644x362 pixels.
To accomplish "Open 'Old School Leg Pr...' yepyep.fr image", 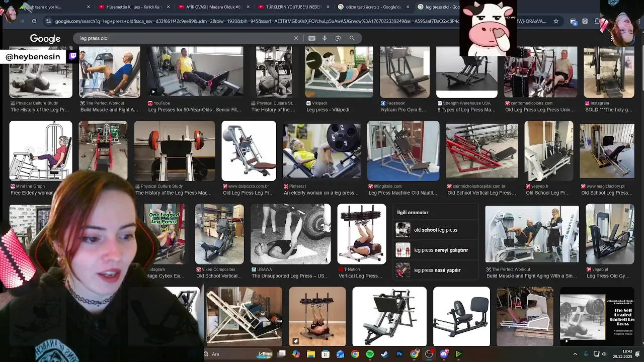I will pos(548,151).
